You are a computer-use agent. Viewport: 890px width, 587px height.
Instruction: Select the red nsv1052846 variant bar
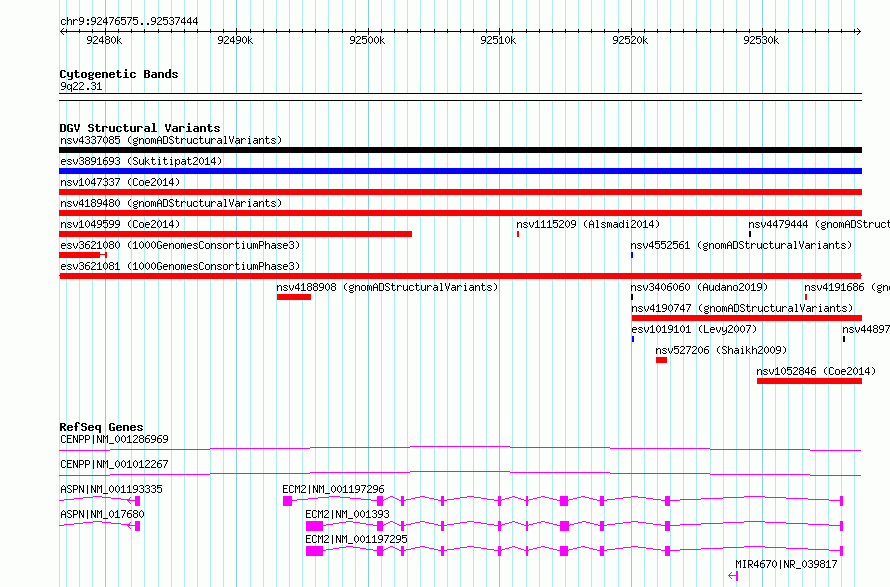tap(809, 381)
